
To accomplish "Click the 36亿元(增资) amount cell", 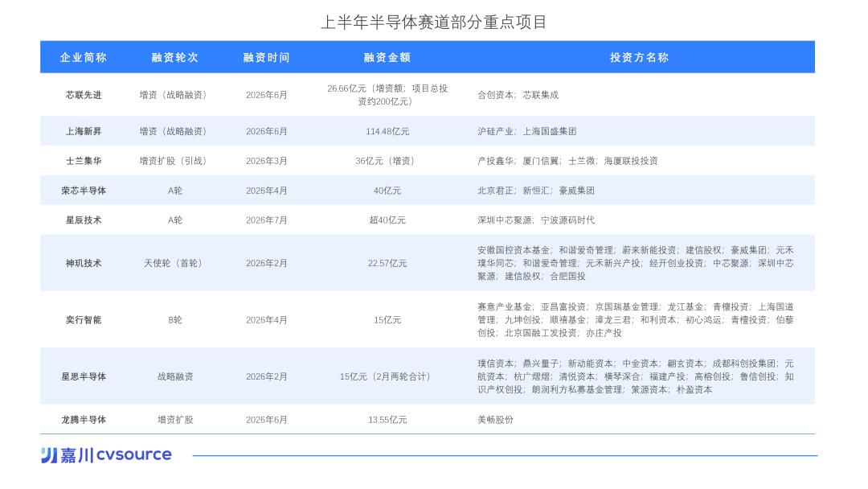I will coord(387,161).
